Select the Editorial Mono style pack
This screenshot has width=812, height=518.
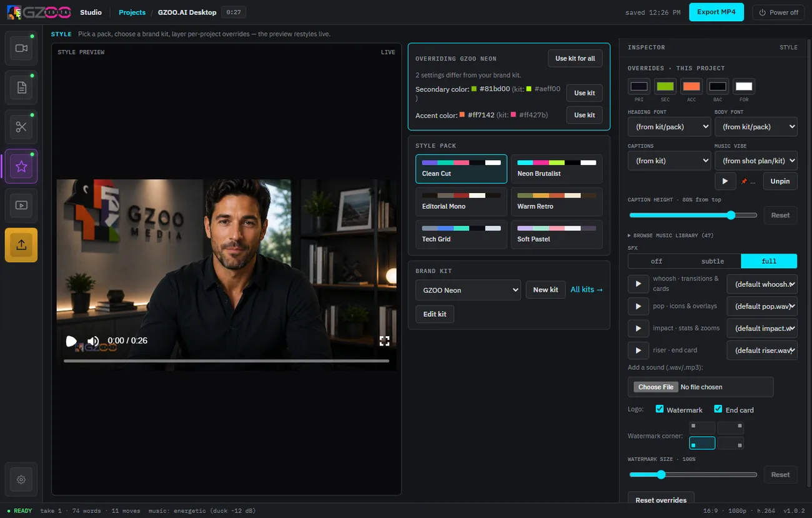[x=461, y=202]
